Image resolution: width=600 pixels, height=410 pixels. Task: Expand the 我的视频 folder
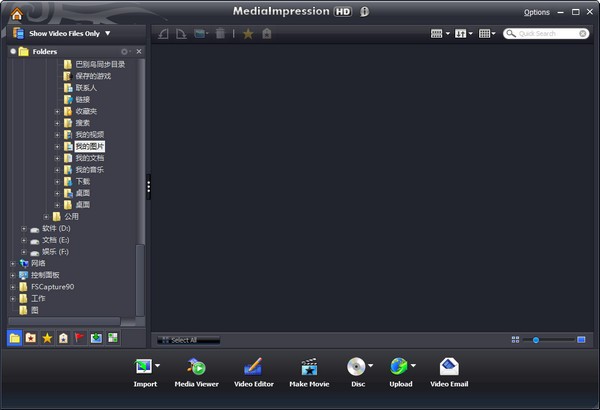coord(57,135)
